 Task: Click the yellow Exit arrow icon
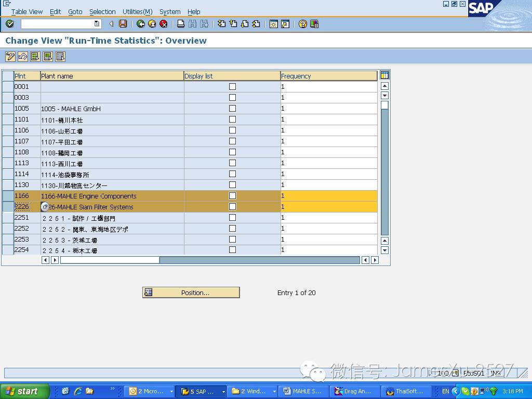click(x=152, y=24)
